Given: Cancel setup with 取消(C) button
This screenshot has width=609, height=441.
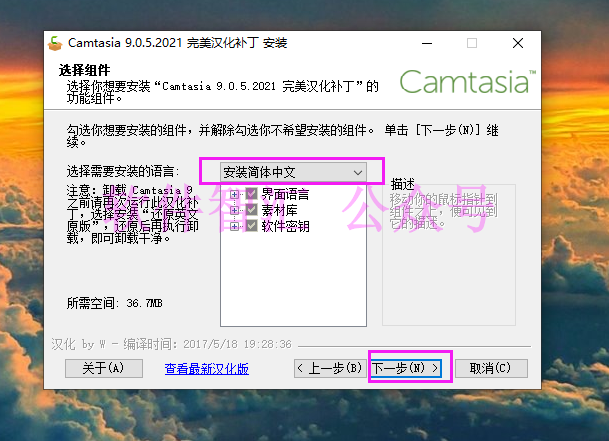Looking at the screenshot, I should click(491, 368).
